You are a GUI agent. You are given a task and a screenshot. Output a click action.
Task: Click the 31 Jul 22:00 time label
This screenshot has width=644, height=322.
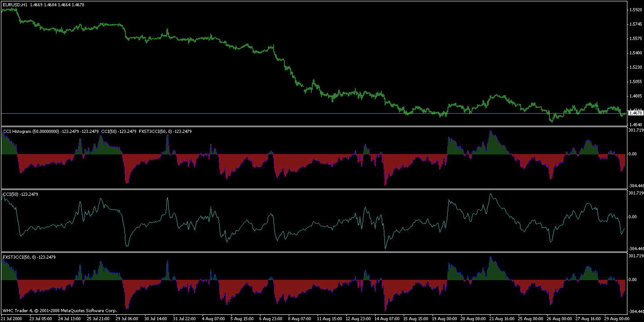tap(185, 318)
